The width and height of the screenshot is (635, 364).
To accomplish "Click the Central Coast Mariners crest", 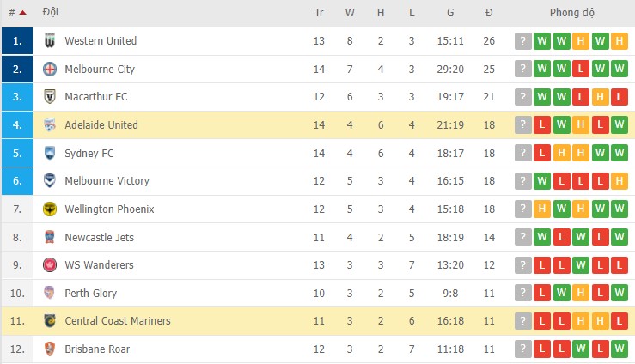I will point(50,321).
